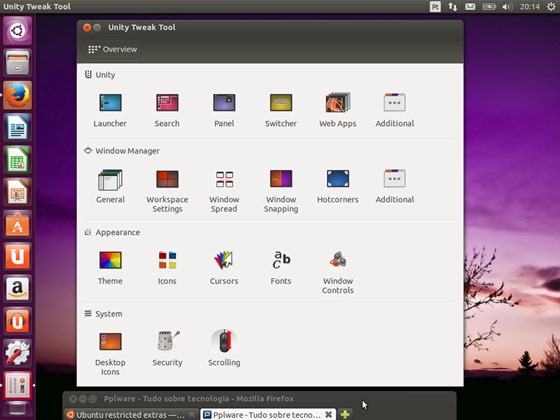Open Additional settings under Window Manager
This screenshot has height=420, width=560.
(395, 186)
